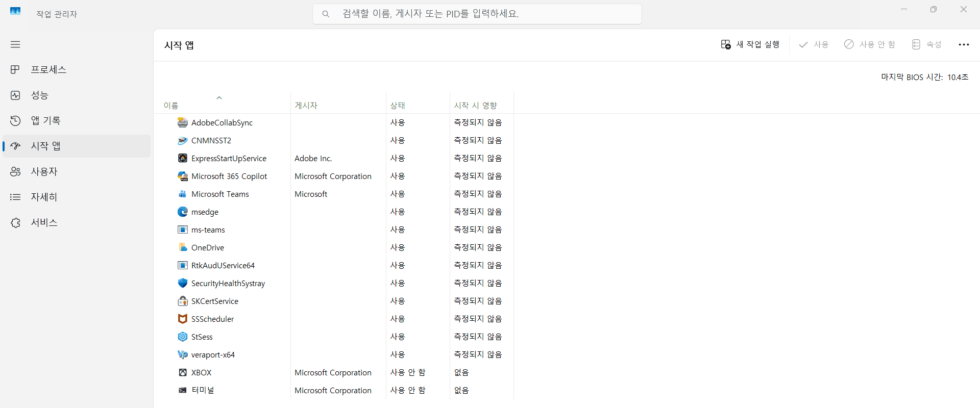Toggle the hamburger navigation menu
Screen dimensions: 980x408
15,44
